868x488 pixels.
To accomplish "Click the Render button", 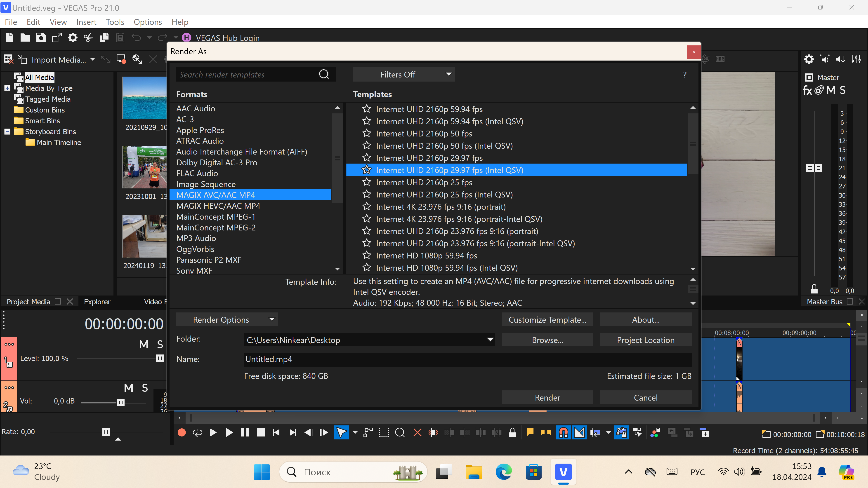I will coord(547,398).
